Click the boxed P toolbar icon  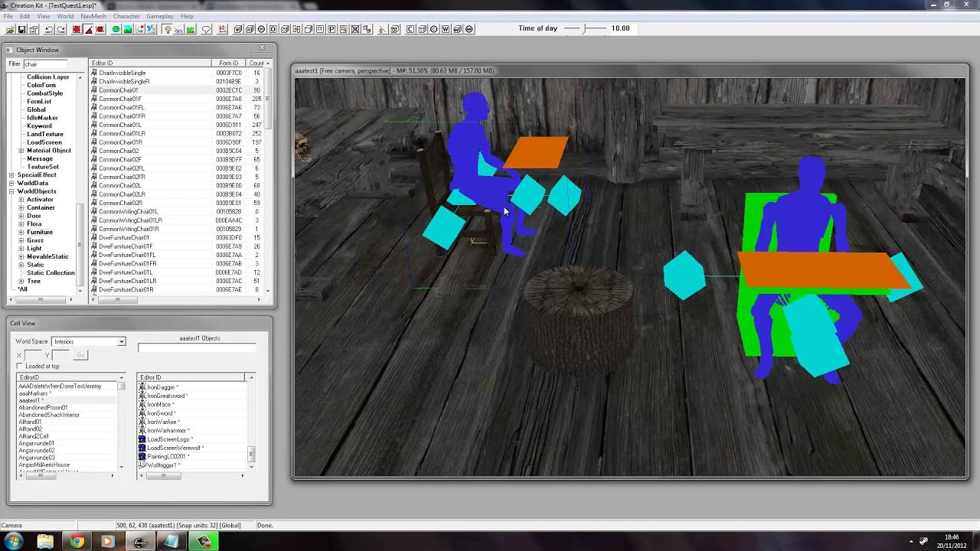click(332, 29)
